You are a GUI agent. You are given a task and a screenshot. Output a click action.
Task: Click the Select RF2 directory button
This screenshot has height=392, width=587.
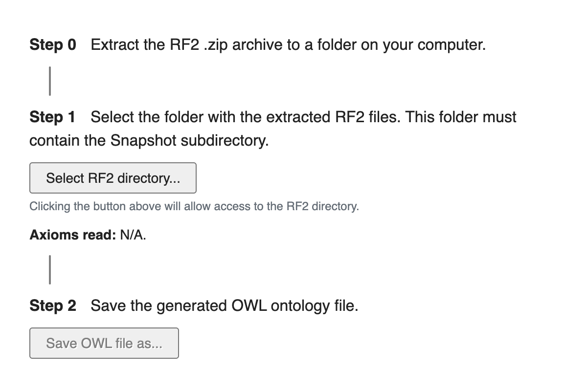click(113, 178)
